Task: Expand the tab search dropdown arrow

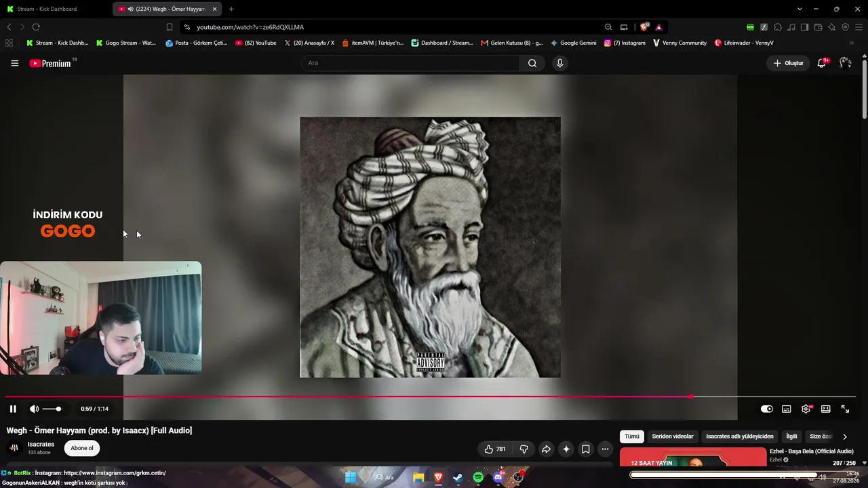Action: coord(800,9)
